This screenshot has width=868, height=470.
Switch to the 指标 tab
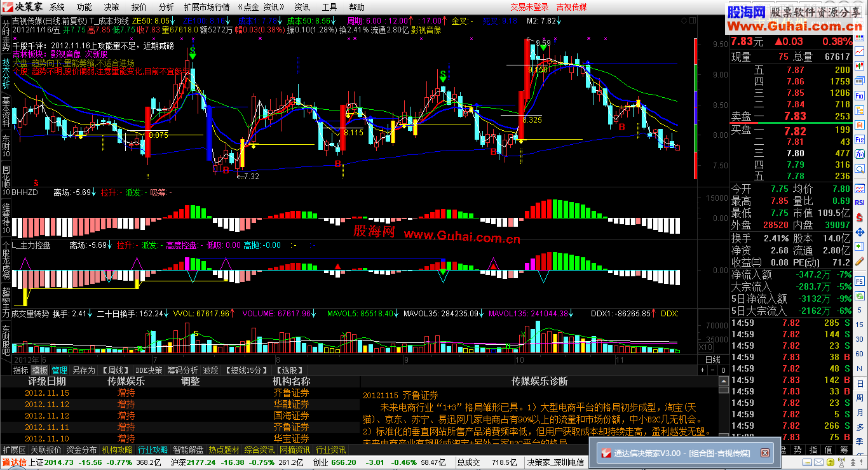(x=21, y=370)
